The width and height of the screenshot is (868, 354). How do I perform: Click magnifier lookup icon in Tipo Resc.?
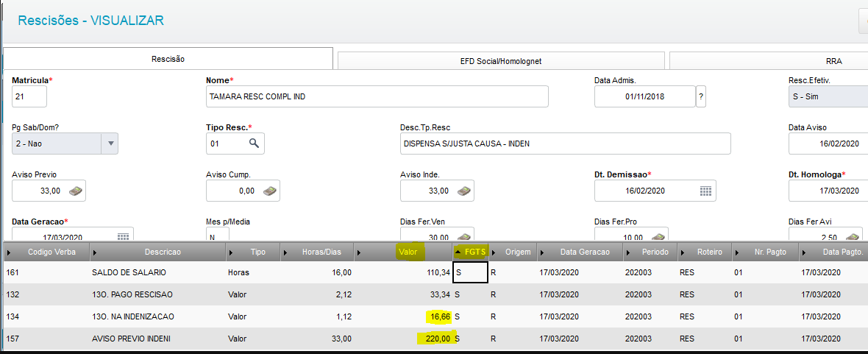[x=254, y=144]
